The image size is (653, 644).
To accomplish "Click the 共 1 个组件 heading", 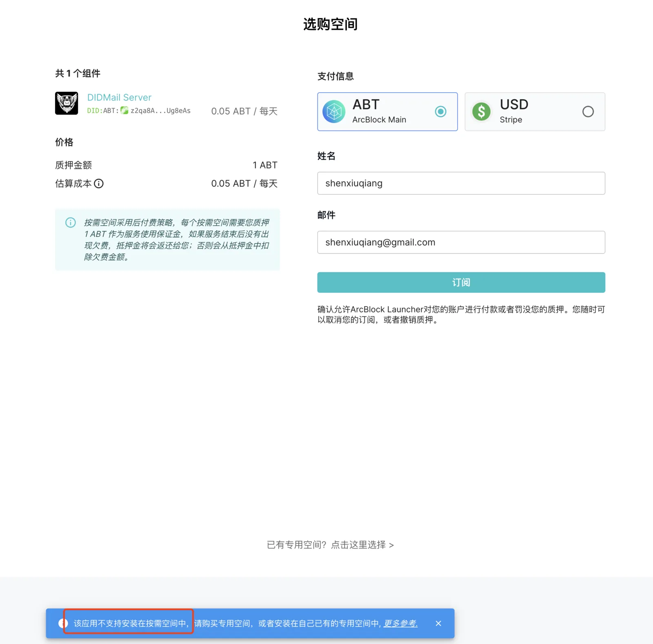I will pos(78,73).
